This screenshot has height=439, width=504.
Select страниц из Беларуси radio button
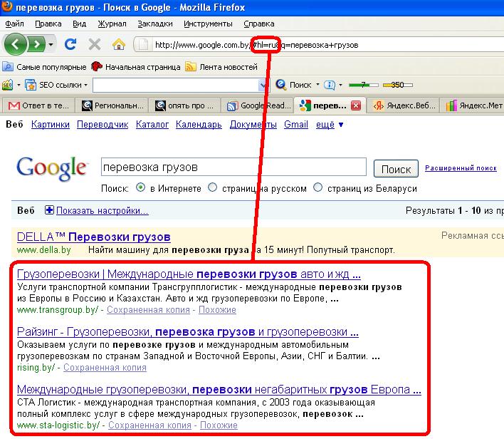tap(317, 187)
